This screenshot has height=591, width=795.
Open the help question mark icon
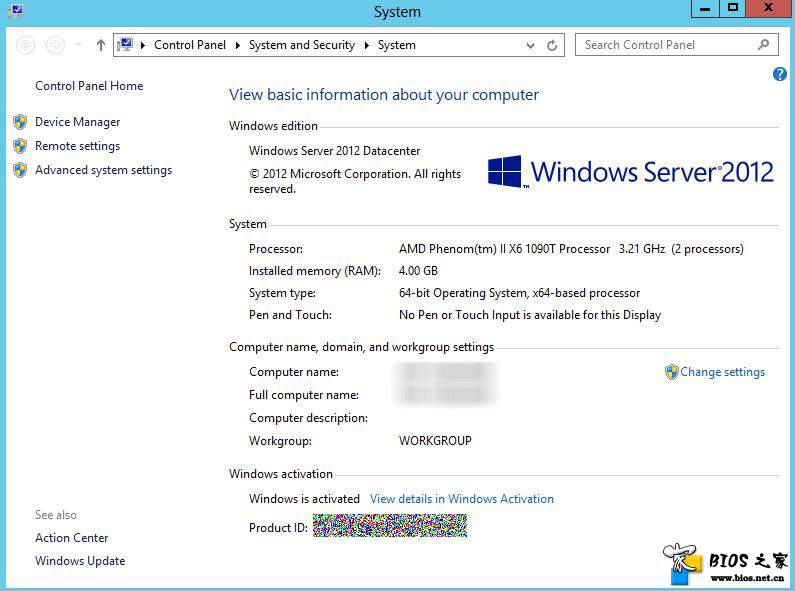(x=780, y=75)
